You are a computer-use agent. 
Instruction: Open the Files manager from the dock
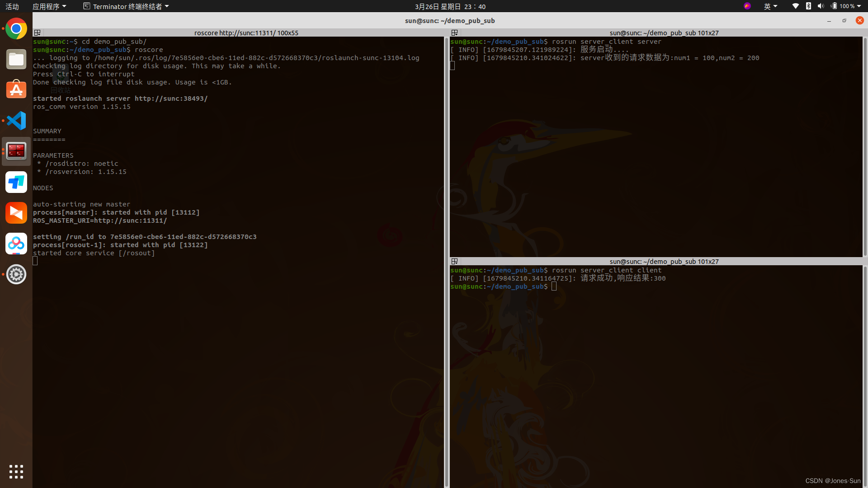[16, 60]
